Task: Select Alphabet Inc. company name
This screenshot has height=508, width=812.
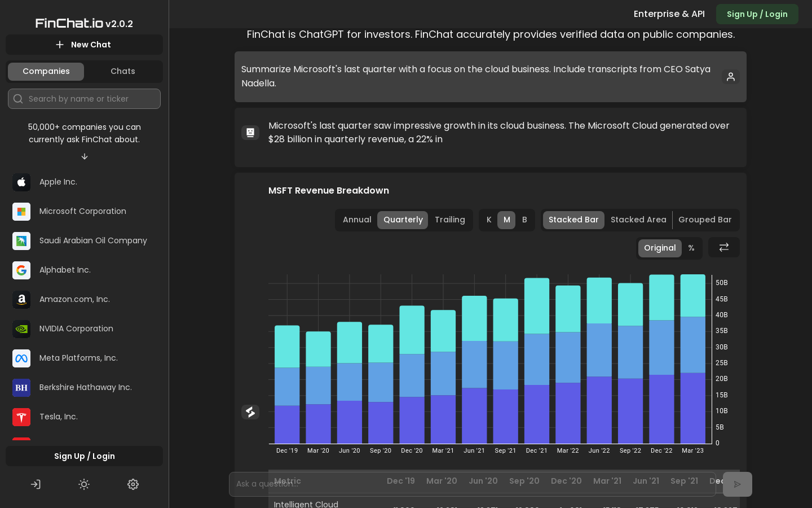Action: (x=65, y=270)
